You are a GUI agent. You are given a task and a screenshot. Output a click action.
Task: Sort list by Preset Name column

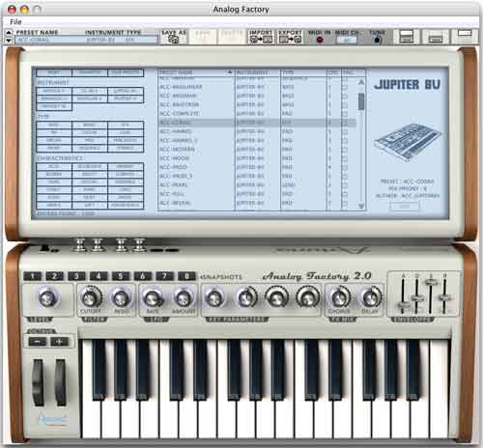[196, 72]
